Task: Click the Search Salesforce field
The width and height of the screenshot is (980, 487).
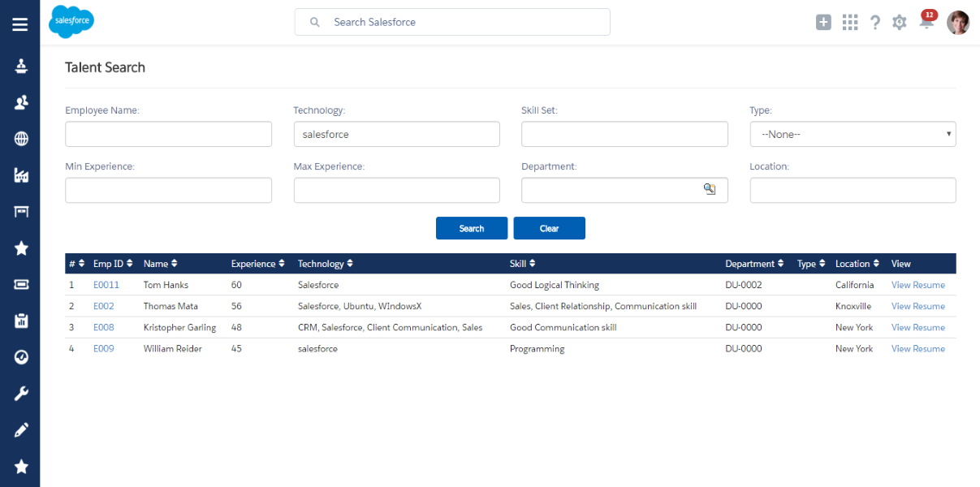Action: point(452,22)
